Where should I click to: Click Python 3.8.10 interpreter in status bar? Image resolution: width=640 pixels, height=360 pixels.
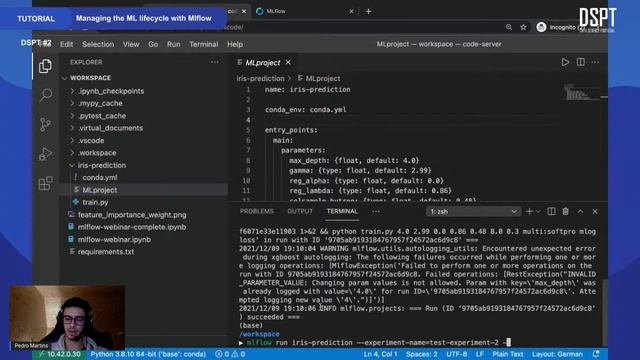[148, 354]
